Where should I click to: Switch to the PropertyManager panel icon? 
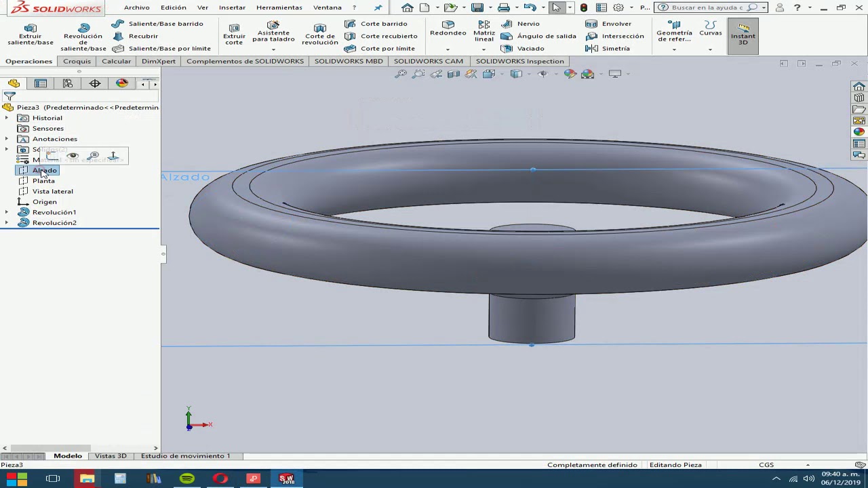tap(41, 83)
